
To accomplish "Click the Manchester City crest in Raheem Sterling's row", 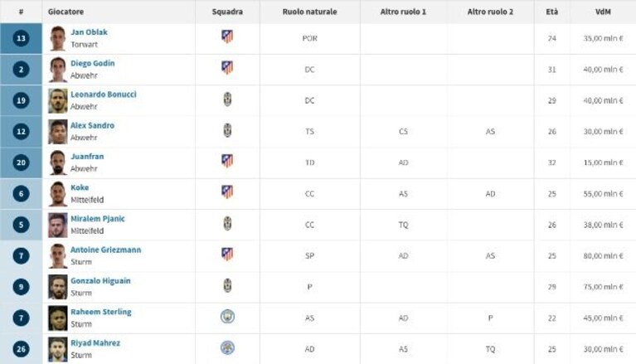I will [x=227, y=317].
